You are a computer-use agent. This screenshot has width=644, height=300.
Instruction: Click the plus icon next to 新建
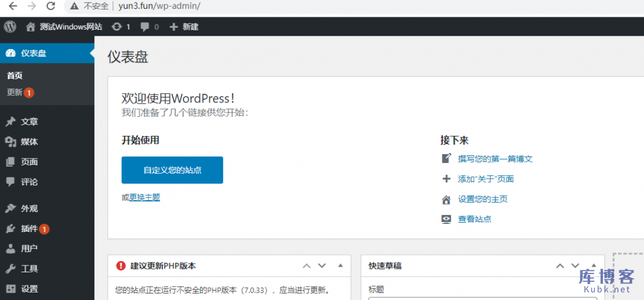(174, 27)
